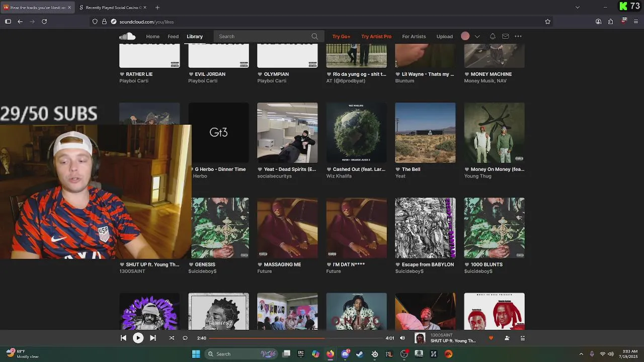Click the search magnifier icon in SoundCloud header
The width and height of the screenshot is (644, 362).
(x=314, y=36)
